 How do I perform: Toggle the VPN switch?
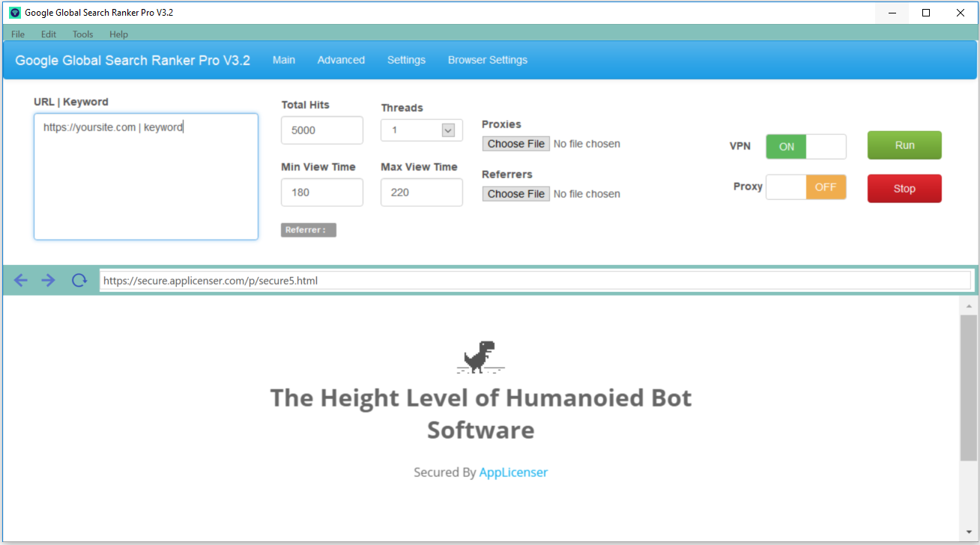coord(805,147)
